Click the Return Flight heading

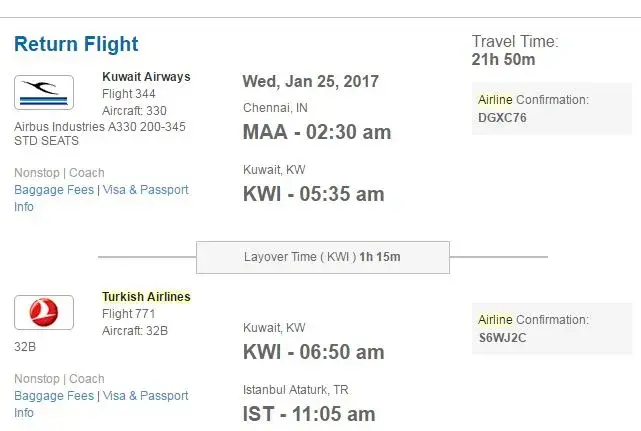(x=76, y=44)
